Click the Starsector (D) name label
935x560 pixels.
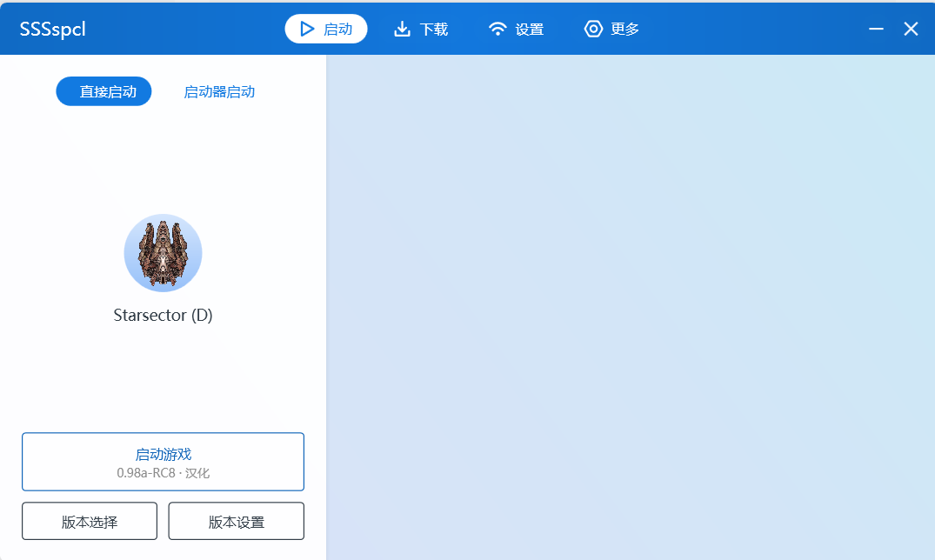tap(163, 315)
